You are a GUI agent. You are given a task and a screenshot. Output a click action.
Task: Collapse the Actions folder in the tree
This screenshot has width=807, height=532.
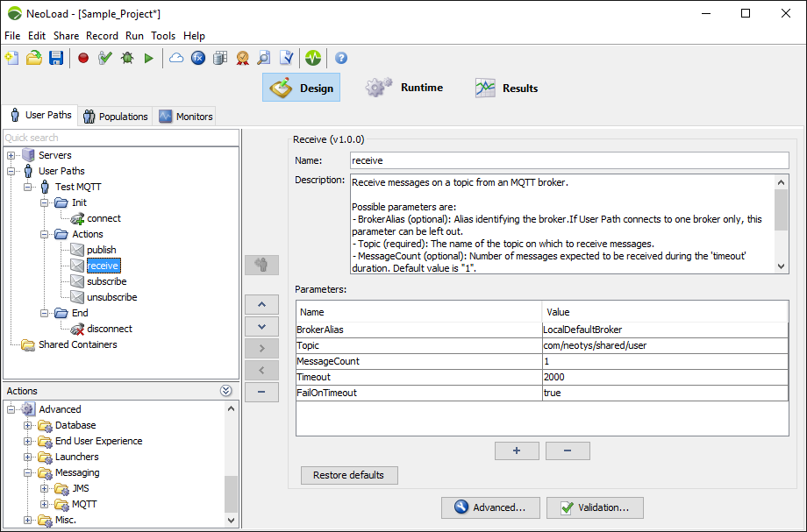pyautogui.click(x=45, y=234)
